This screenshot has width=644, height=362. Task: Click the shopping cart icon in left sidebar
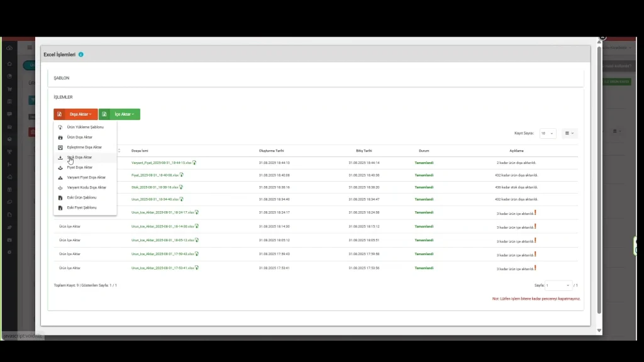(9, 89)
